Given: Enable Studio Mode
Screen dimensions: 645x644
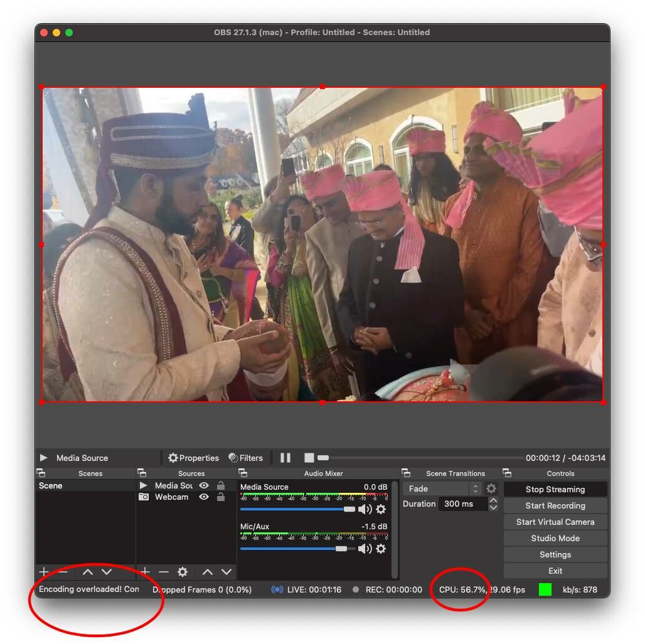Looking at the screenshot, I should [555, 538].
